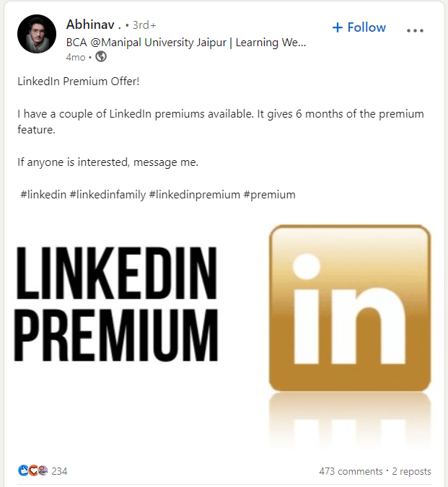Click the plus Follow button
The height and width of the screenshot is (487, 448).
point(359,27)
